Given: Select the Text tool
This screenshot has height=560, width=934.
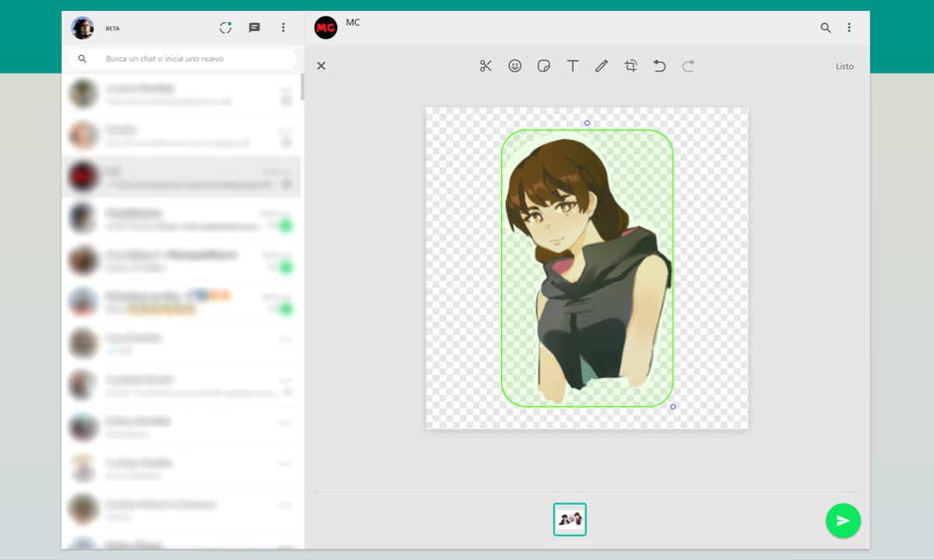Looking at the screenshot, I should coord(573,66).
